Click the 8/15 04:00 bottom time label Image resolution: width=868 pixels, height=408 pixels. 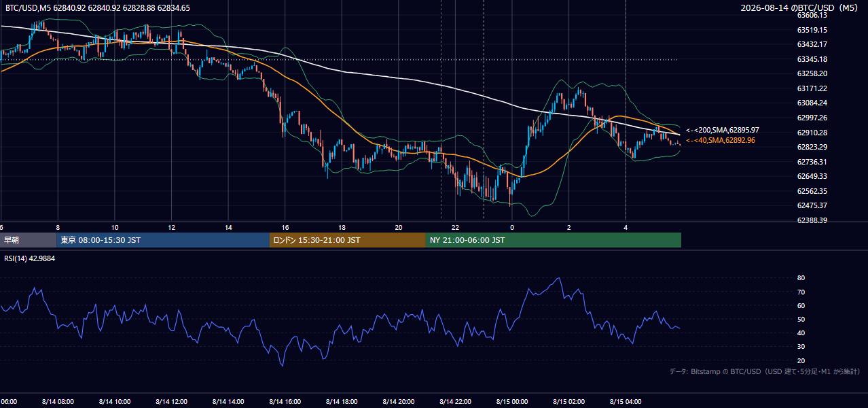[626, 402]
